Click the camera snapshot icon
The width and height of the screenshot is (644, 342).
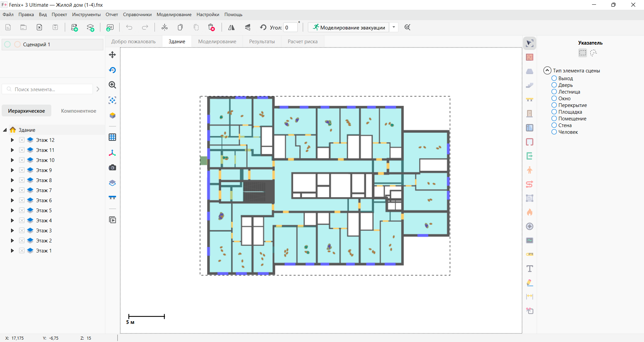pos(112,168)
